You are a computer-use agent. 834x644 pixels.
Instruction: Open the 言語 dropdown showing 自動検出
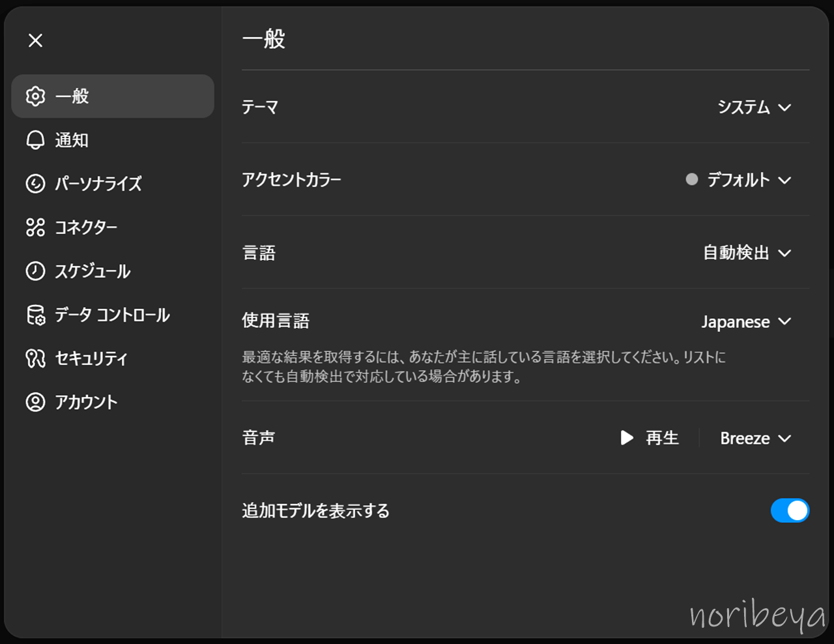pos(747,252)
